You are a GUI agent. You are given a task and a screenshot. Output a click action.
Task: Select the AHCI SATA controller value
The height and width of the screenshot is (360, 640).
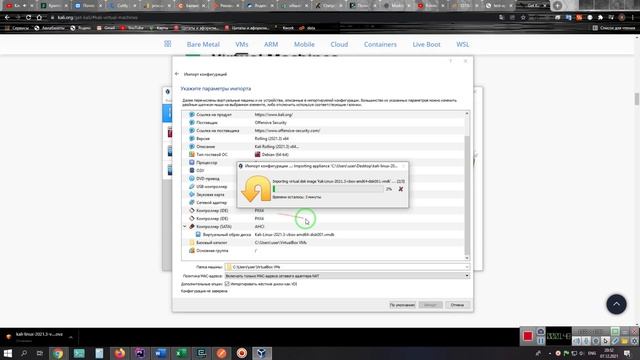click(x=260, y=227)
